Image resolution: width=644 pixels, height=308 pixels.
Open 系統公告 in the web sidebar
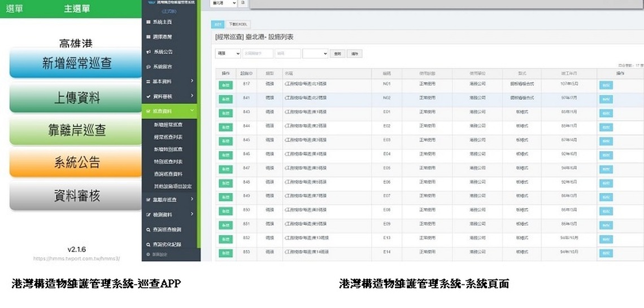point(163,52)
